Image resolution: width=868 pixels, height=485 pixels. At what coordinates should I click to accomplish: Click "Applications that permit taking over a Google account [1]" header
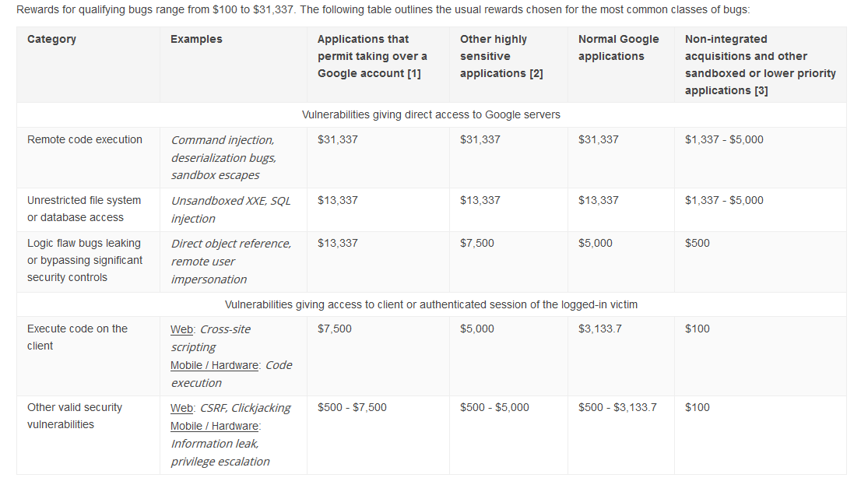372,57
